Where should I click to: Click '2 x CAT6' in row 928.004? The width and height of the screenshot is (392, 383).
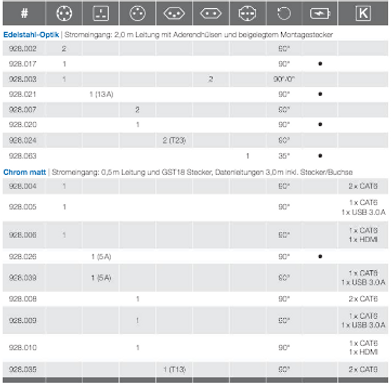click(x=363, y=186)
